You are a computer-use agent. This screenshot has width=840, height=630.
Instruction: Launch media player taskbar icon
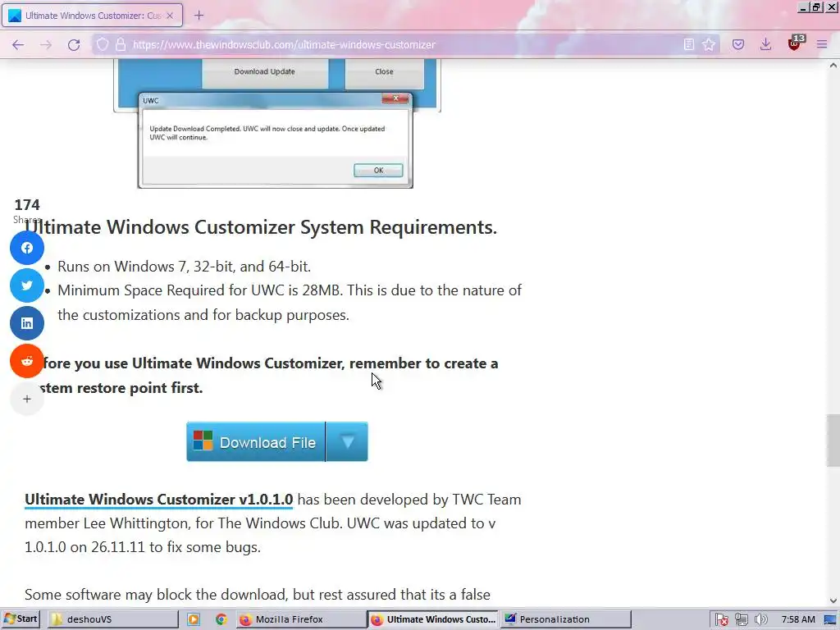(x=194, y=619)
